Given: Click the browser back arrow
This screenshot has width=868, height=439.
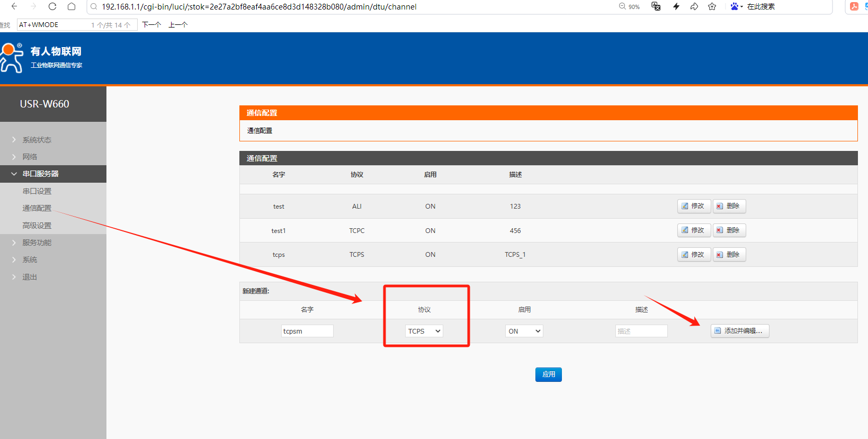Looking at the screenshot, I should point(14,6).
